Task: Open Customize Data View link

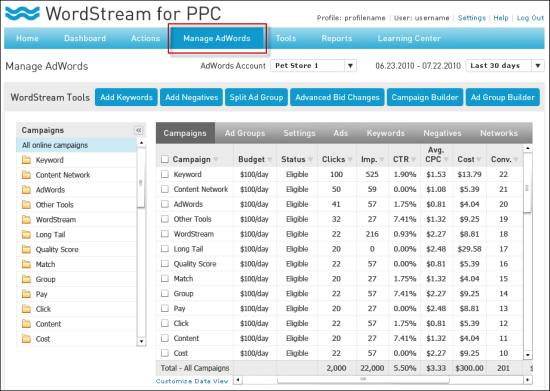Action: pos(192,381)
